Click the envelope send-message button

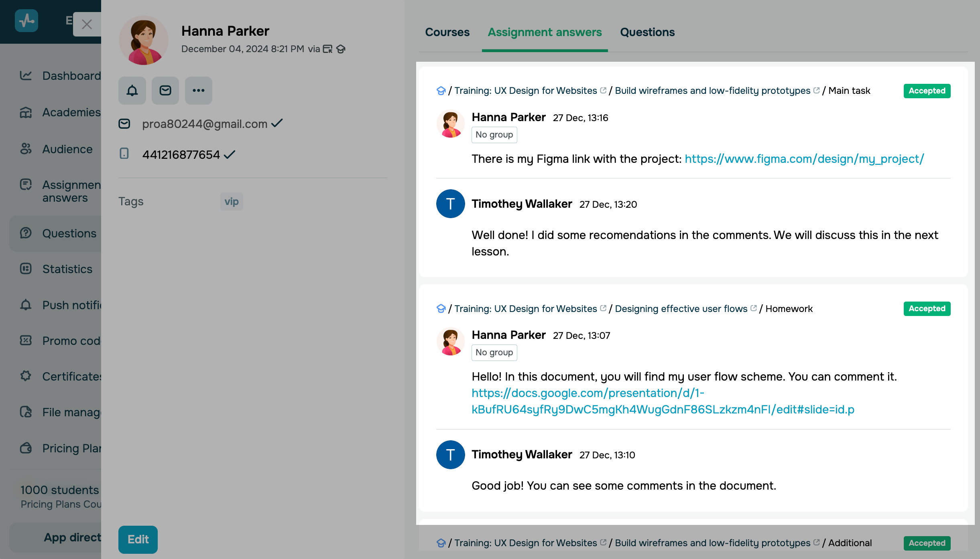point(165,91)
